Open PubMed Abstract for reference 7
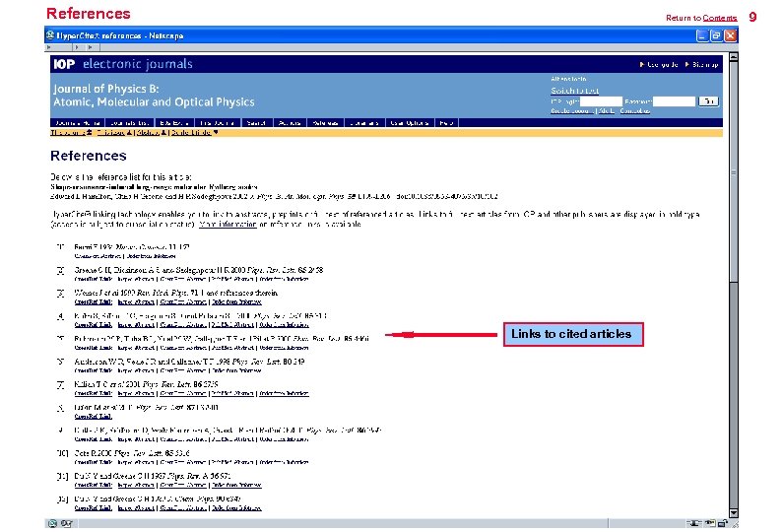 pyautogui.click(x=232, y=394)
